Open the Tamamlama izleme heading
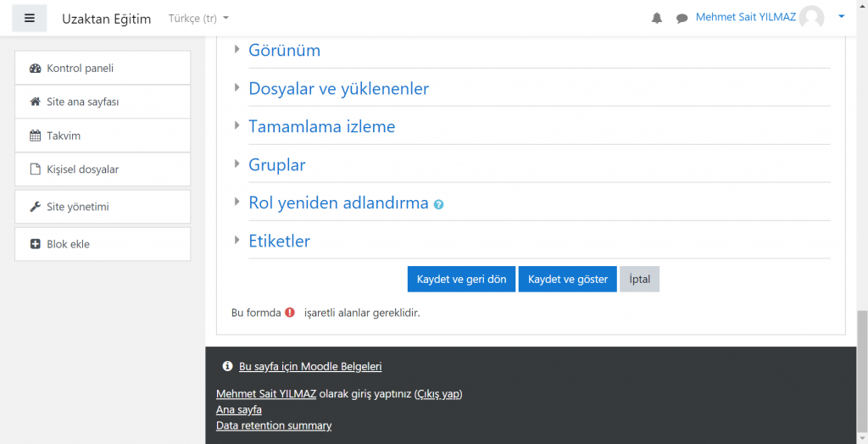This screenshot has width=868, height=444. point(321,127)
